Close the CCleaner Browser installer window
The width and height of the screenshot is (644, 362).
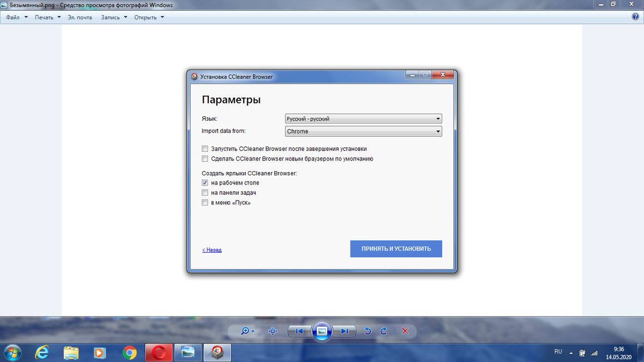tap(443, 75)
